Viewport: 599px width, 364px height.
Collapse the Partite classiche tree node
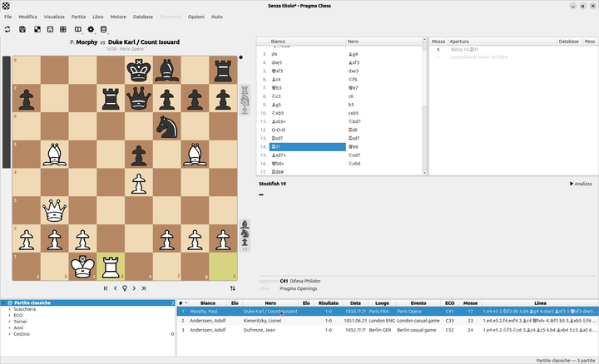(x=3, y=303)
